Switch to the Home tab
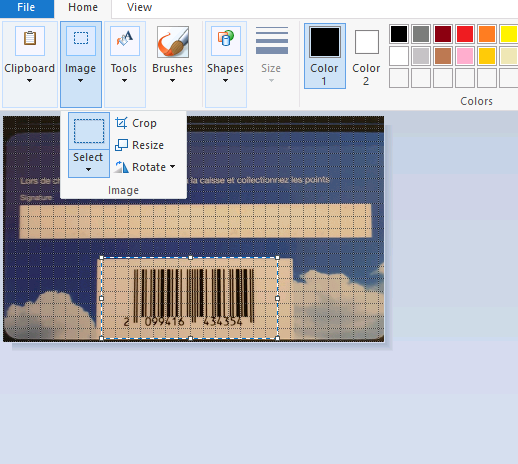The width and height of the screenshot is (518, 464). [83, 8]
